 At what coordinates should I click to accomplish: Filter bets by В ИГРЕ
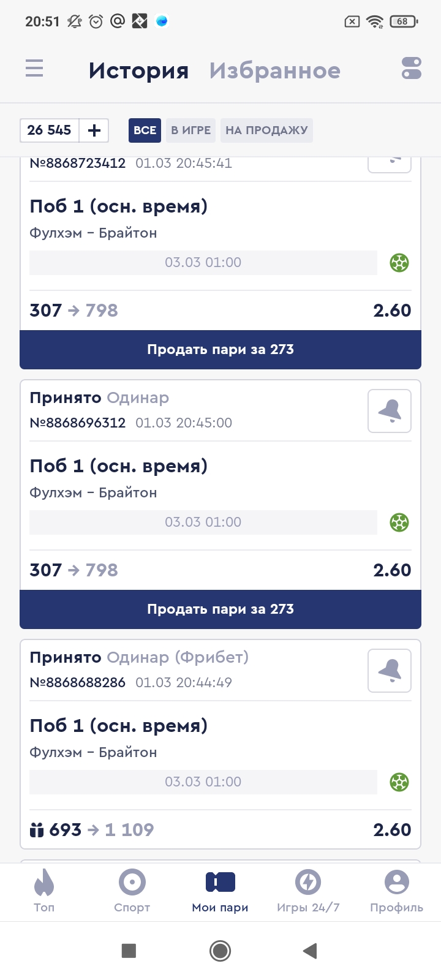tap(190, 130)
